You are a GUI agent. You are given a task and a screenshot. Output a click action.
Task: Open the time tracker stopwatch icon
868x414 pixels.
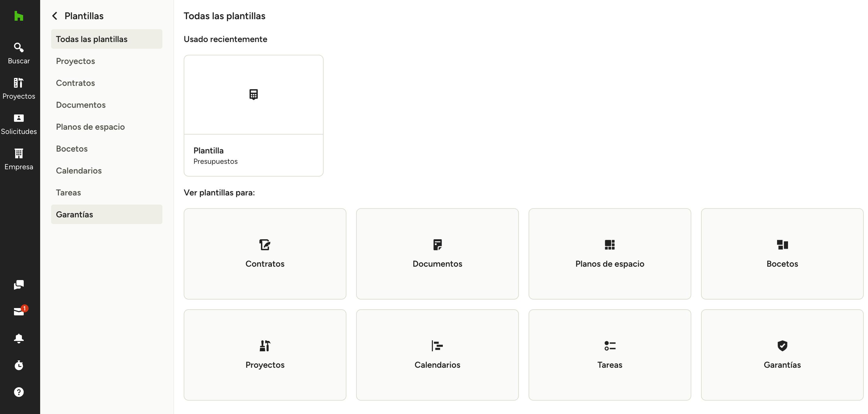tap(19, 365)
